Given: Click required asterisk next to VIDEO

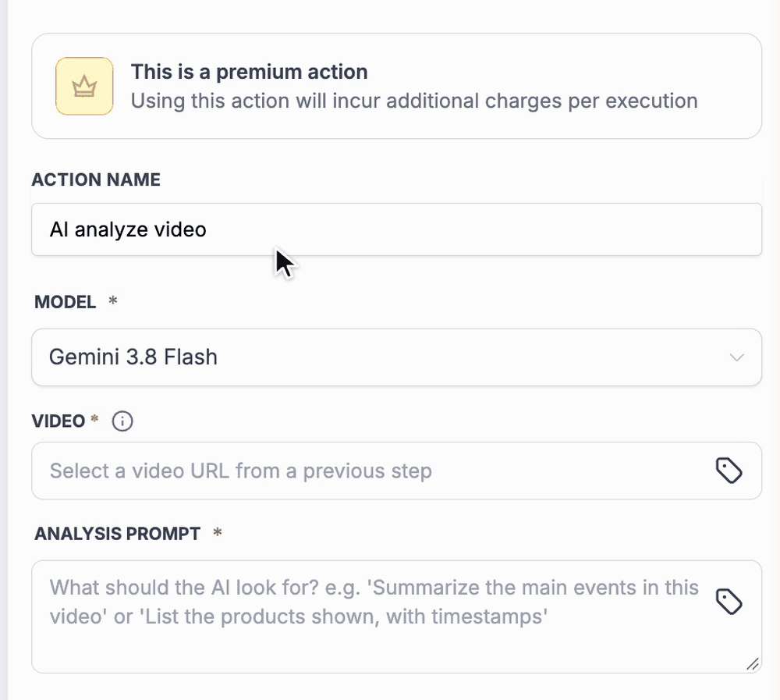Looking at the screenshot, I should (94, 419).
